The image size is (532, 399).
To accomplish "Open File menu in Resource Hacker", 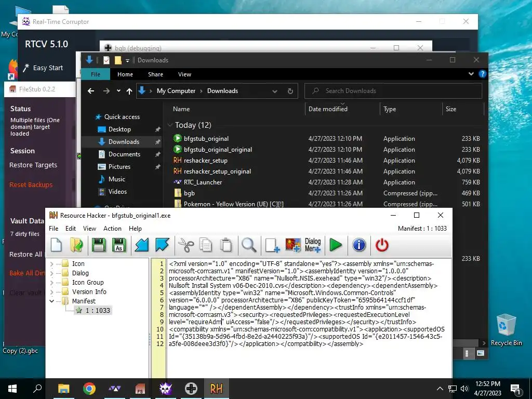I will point(54,229).
